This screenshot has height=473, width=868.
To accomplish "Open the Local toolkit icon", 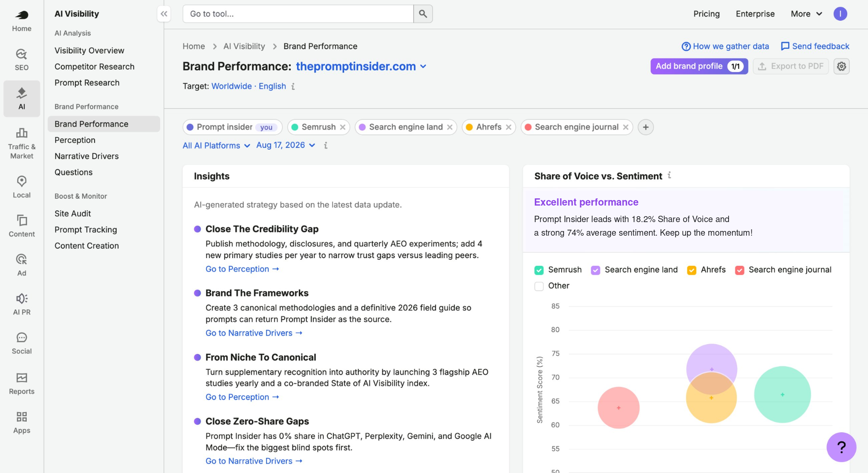I will tap(22, 187).
